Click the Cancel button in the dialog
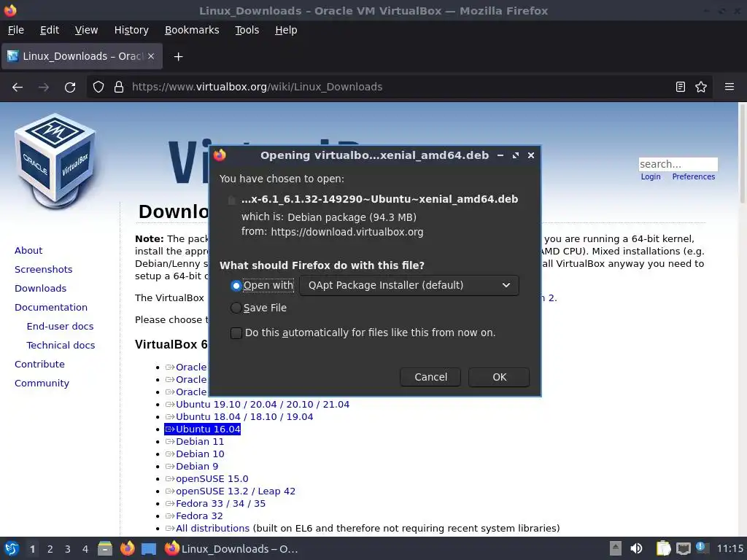Image resolution: width=747 pixels, height=560 pixels. tap(430, 377)
